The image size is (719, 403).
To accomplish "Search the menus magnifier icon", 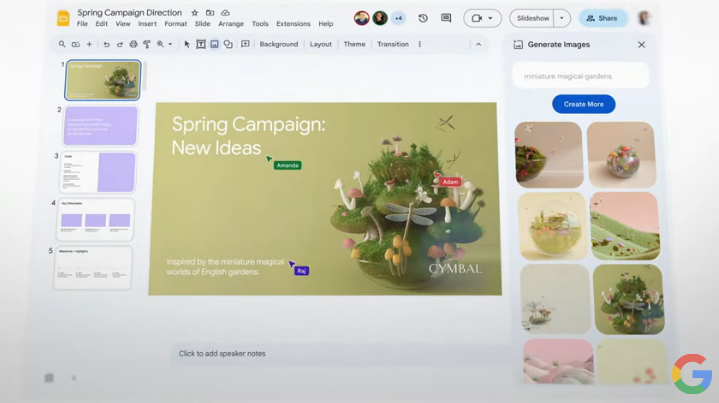I will 62,44.
